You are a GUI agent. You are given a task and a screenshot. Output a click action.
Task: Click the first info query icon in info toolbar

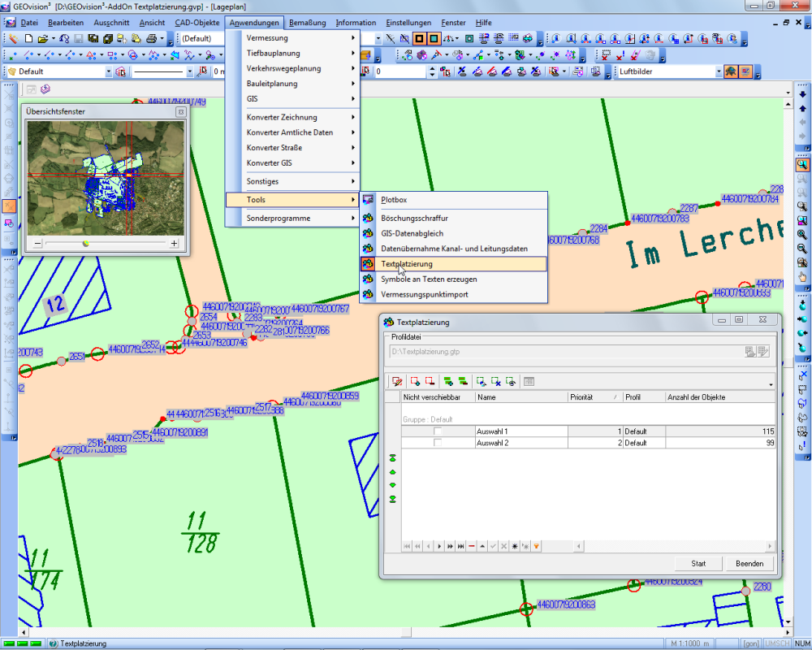tap(556, 38)
